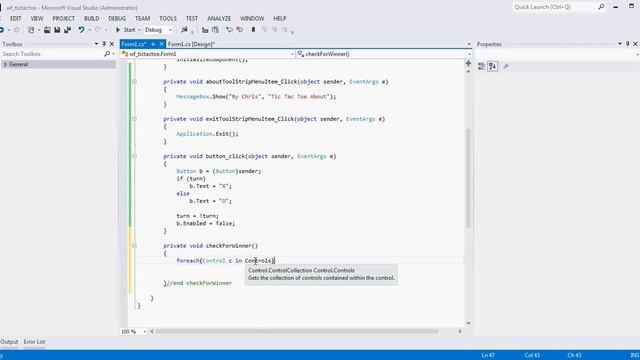Open the PROJECT menu
Image resolution: width=640 pixels, height=360 pixels.
coord(64,18)
